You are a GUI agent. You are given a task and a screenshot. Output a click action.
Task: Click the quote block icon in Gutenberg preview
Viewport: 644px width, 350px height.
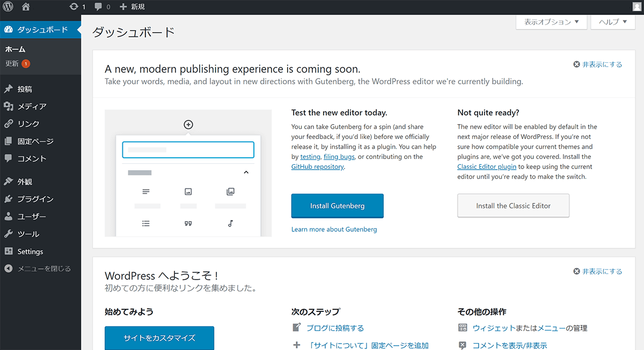pos(188,224)
